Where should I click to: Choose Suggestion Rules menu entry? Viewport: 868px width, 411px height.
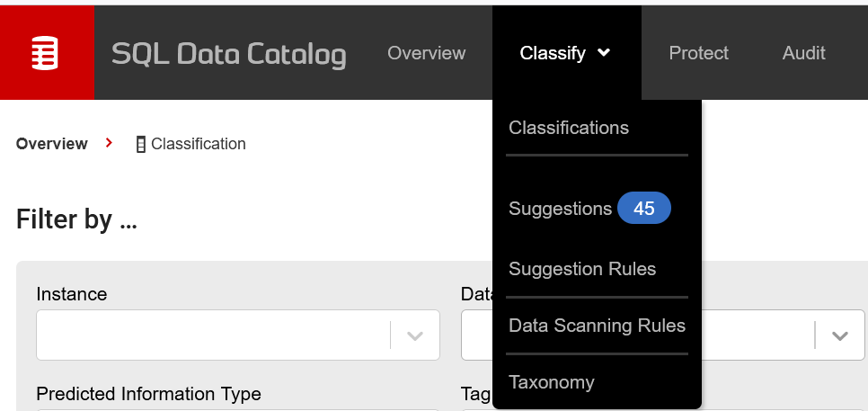582,269
